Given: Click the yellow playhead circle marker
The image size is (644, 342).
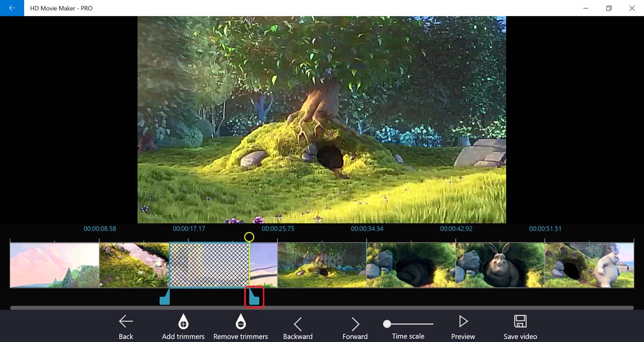Looking at the screenshot, I should click(x=249, y=236).
